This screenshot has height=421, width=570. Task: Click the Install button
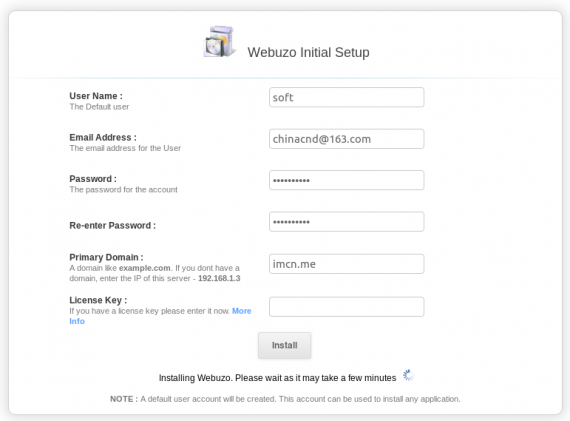[285, 345]
